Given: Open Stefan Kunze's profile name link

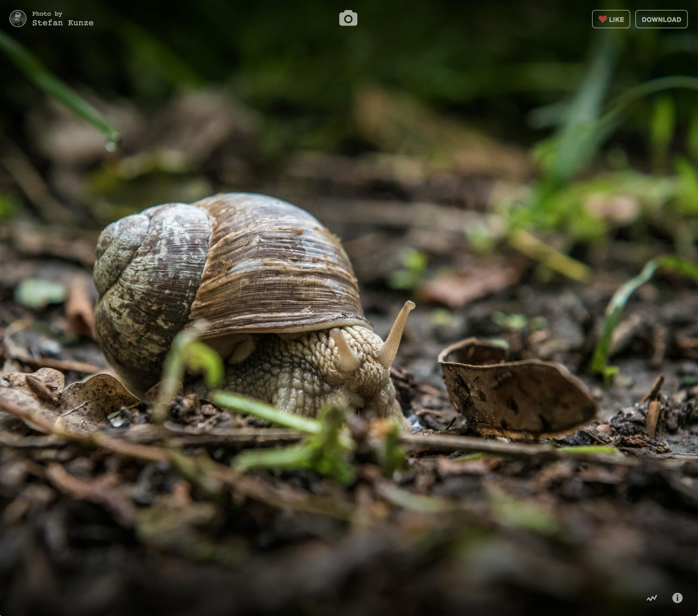Looking at the screenshot, I should (x=63, y=23).
